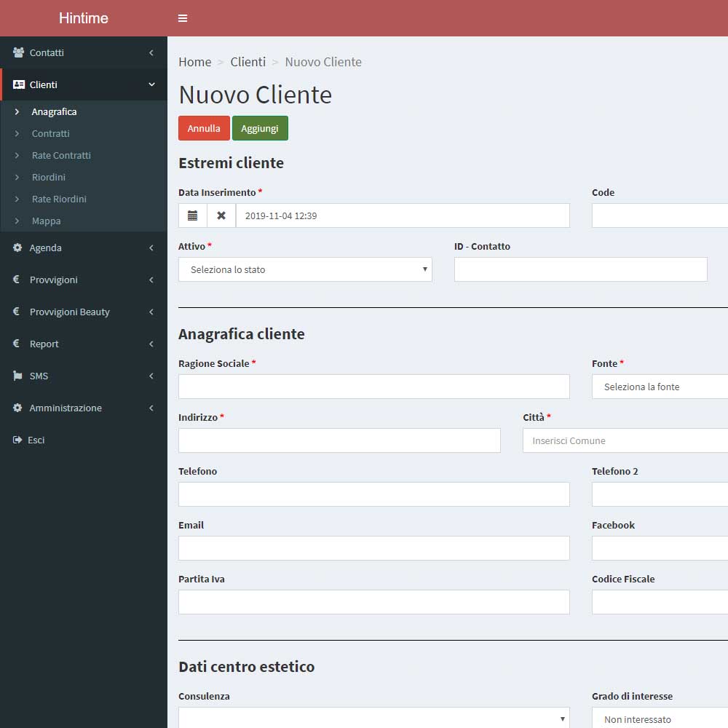
Task: Click the arrow icon beside Anagrafica
Action: tap(17, 111)
